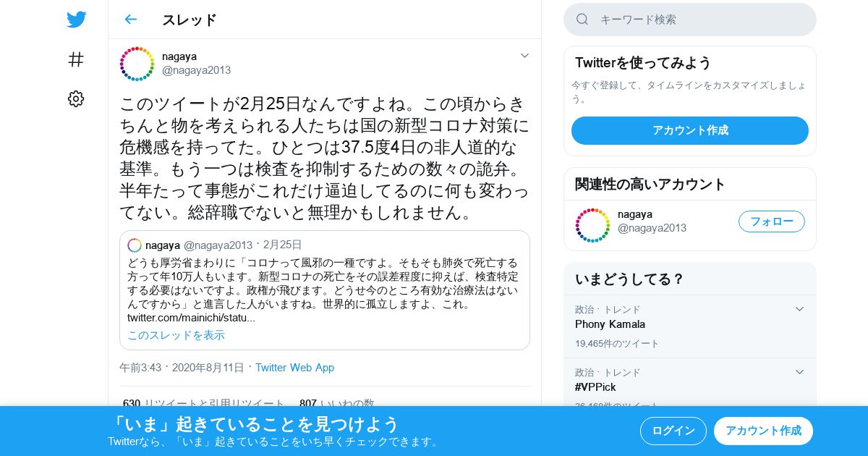Expand options for #VPPick trend

tap(799, 372)
